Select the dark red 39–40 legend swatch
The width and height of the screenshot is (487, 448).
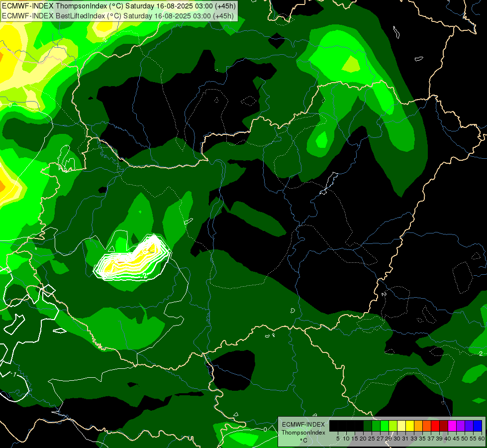coord(444,426)
